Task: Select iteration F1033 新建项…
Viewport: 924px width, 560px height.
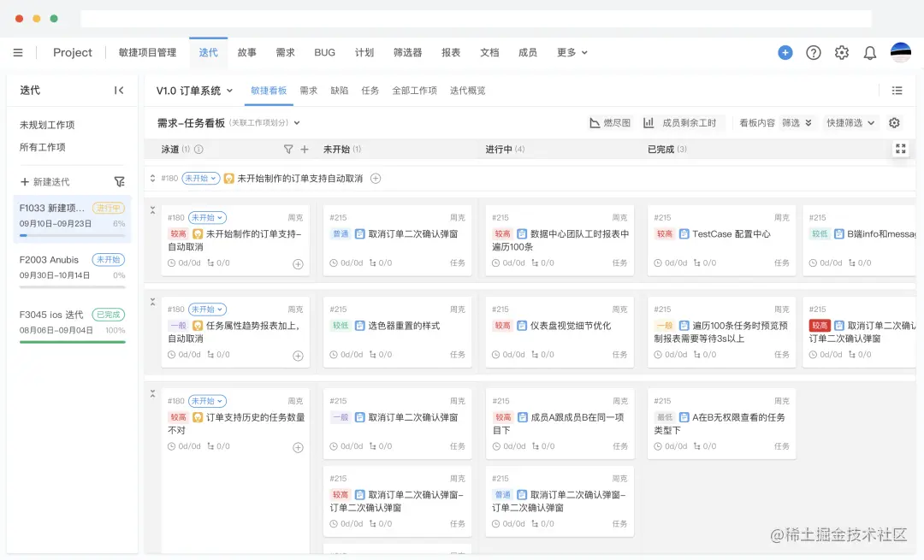Action: tap(72, 219)
